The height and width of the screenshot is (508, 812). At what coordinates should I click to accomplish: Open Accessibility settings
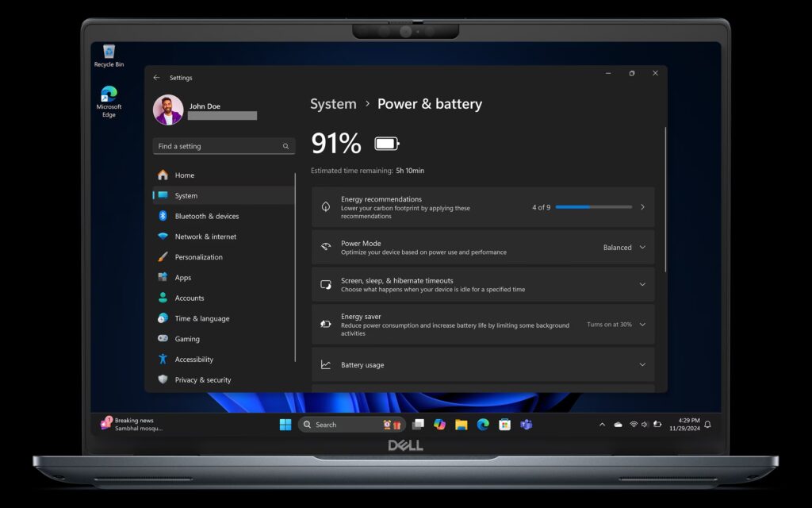pyautogui.click(x=194, y=359)
